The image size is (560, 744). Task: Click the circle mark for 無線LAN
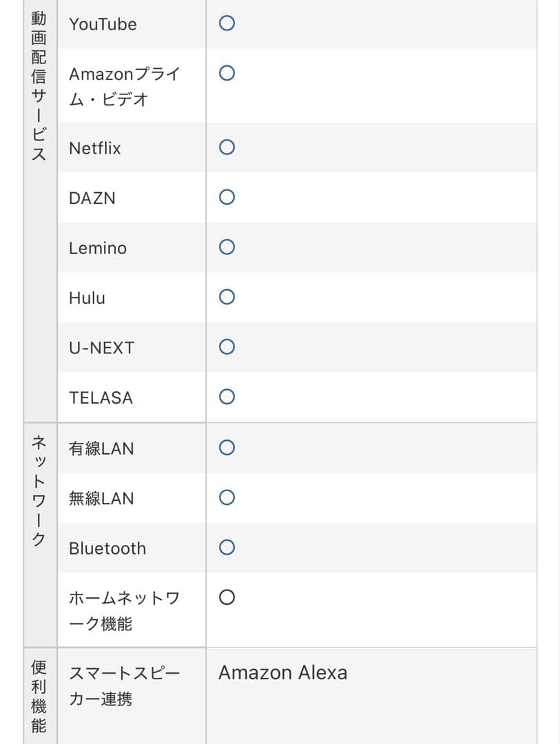pyautogui.click(x=227, y=497)
